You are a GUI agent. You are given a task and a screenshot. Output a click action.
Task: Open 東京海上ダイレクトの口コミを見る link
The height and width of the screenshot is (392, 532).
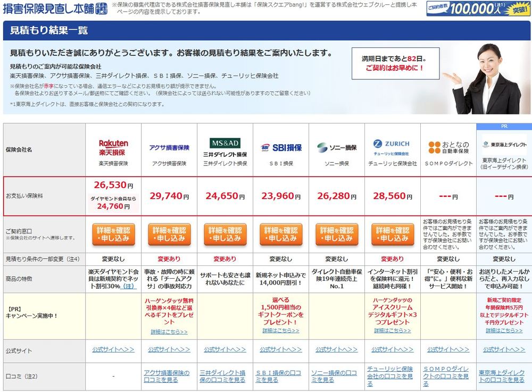pos(502,377)
